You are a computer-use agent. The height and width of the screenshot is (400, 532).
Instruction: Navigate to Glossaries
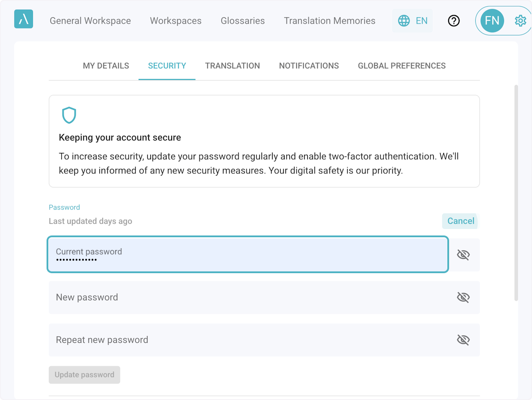pos(243,21)
